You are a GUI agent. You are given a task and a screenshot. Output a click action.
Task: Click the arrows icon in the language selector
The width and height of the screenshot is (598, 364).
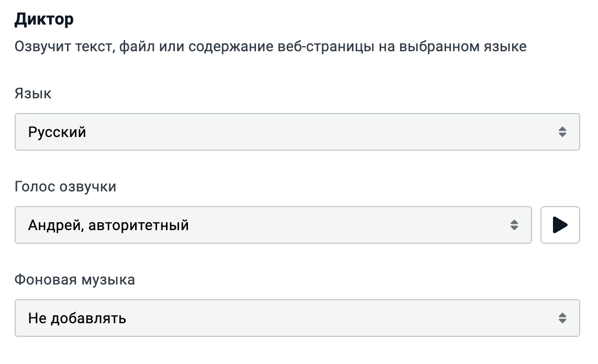click(x=562, y=132)
